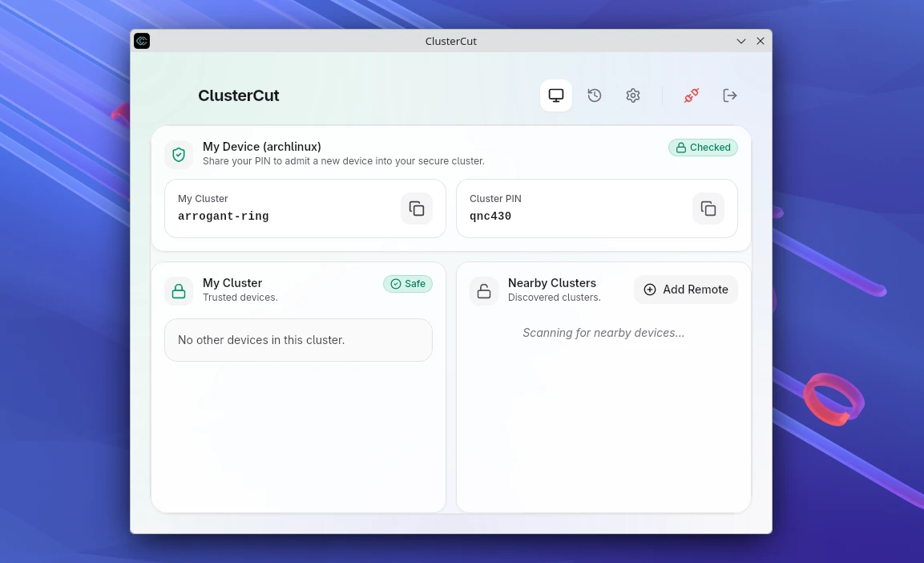Click the plus icon inside Add Remote
The image size is (924, 563).
click(650, 290)
